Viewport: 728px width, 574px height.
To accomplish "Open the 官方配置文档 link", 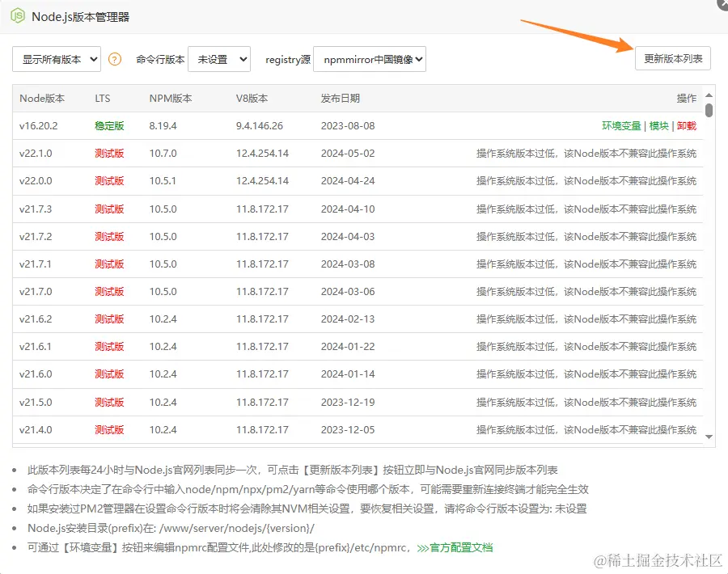I will point(455,547).
